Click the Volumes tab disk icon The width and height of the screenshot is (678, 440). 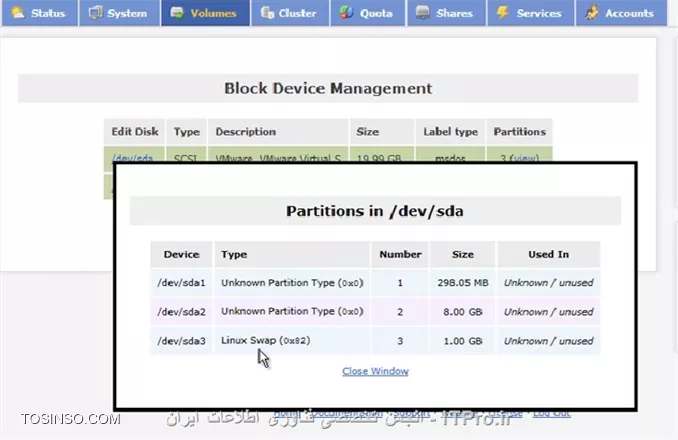(x=177, y=13)
